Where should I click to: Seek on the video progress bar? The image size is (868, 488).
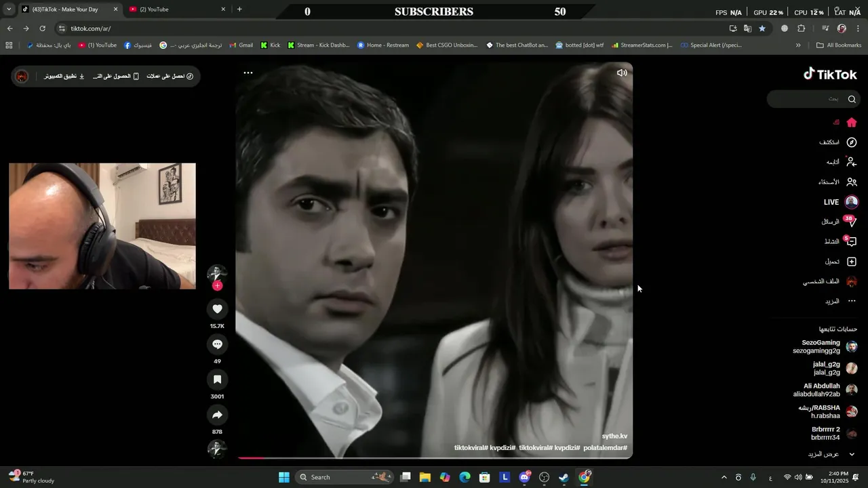tap(434, 457)
